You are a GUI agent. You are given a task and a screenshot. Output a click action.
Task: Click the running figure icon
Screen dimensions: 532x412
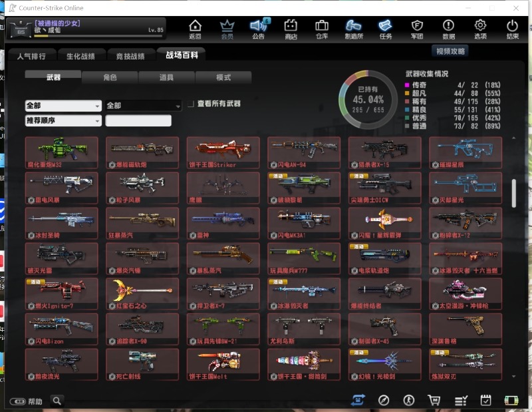408,401
